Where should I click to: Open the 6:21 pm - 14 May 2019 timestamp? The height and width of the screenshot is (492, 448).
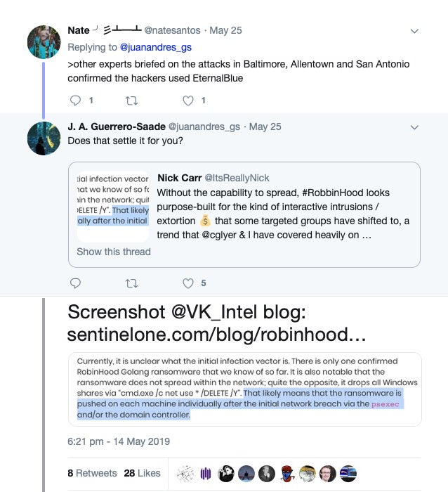coord(119,441)
